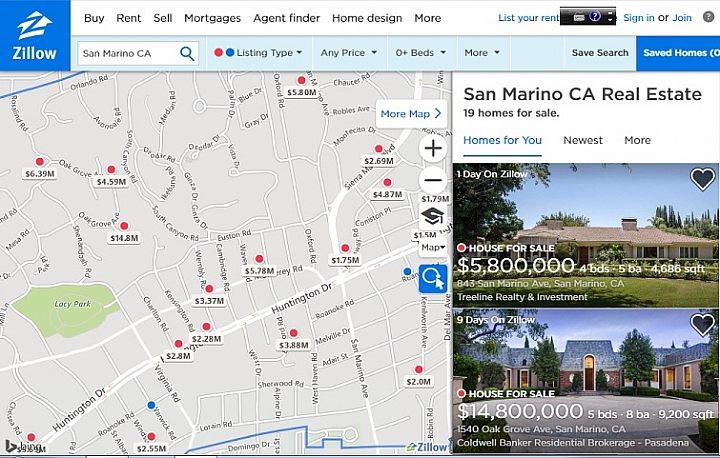
Task: Click the Sign in link
Action: (639, 18)
